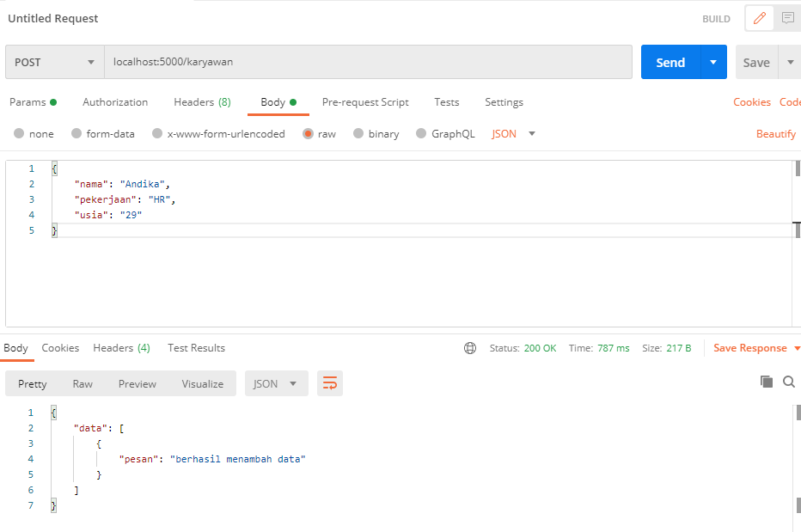
Task: Expand the Save Response dropdown
Action: click(x=797, y=348)
